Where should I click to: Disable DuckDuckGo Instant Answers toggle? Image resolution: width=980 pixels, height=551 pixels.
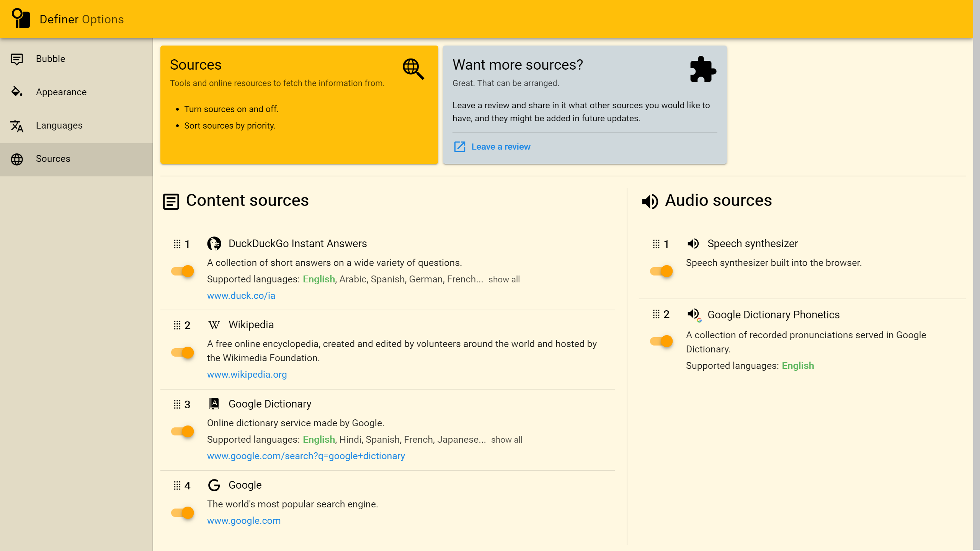click(x=183, y=271)
